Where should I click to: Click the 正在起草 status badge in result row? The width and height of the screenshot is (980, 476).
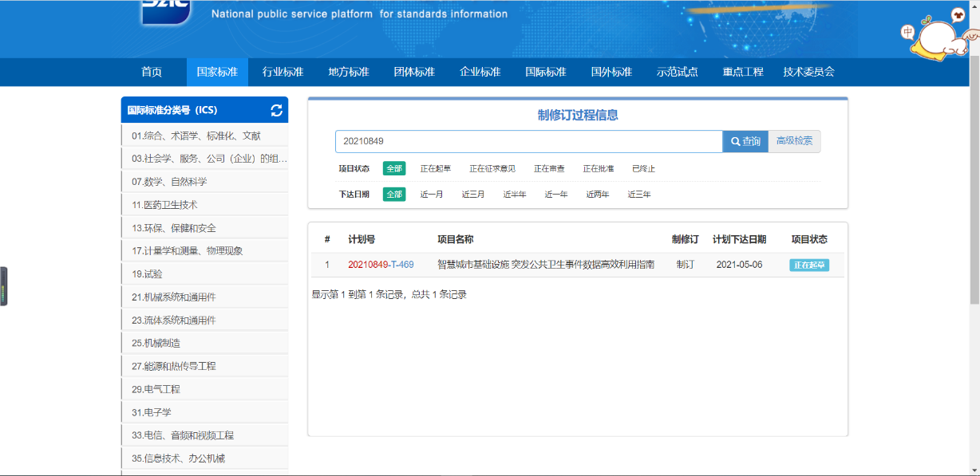pos(809,265)
